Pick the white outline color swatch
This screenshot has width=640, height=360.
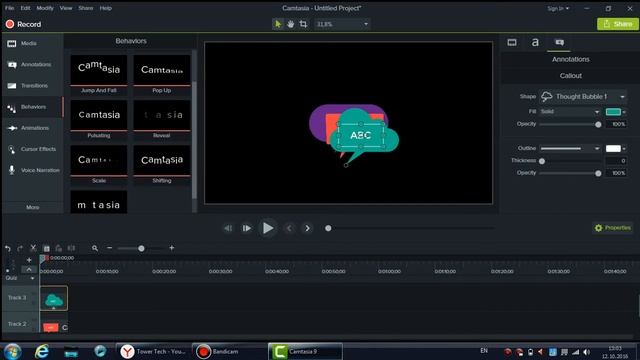click(613, 149)
